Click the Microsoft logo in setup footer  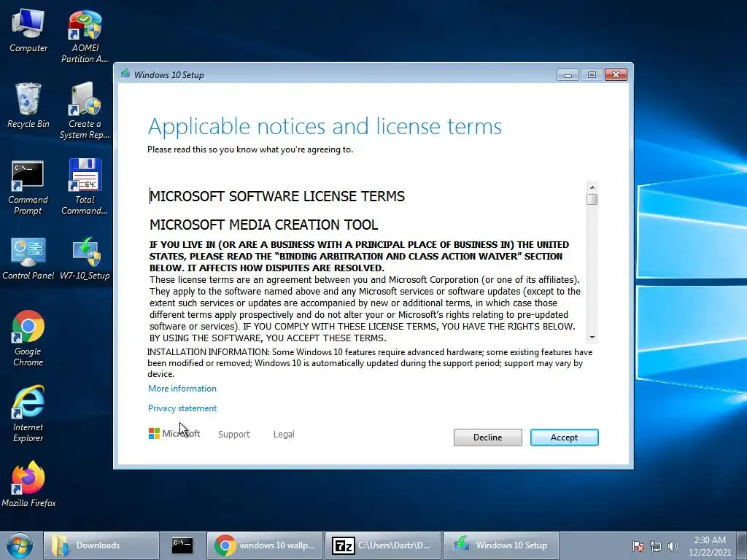click(174, 433)
